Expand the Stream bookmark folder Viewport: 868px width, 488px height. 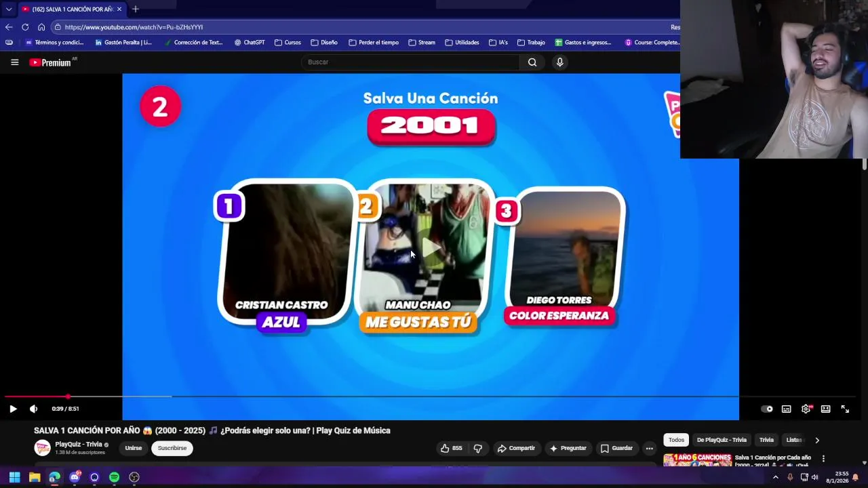[422, 43]
